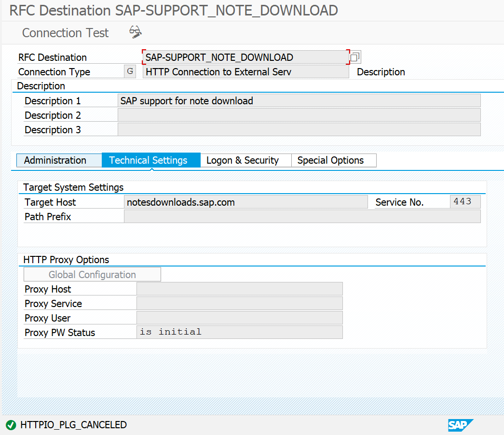Click the 'Proxy User' label
Viewport: 504px width, 435px height.
coord(47,318)
